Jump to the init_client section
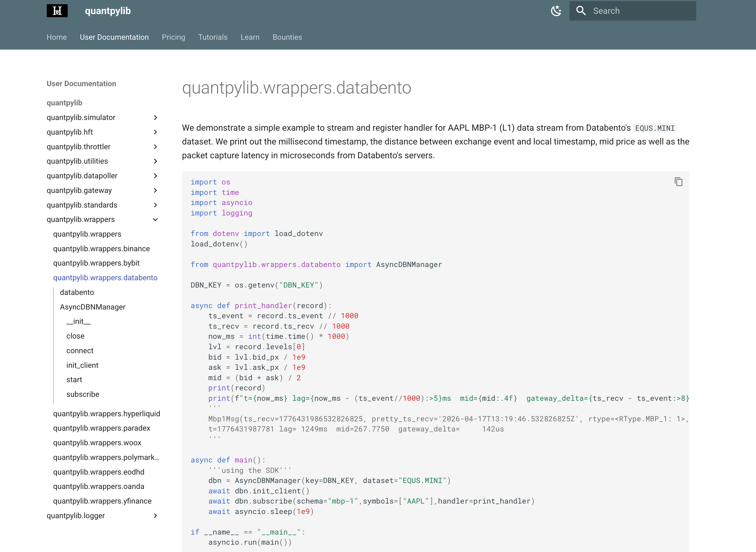 coord(82,365)
